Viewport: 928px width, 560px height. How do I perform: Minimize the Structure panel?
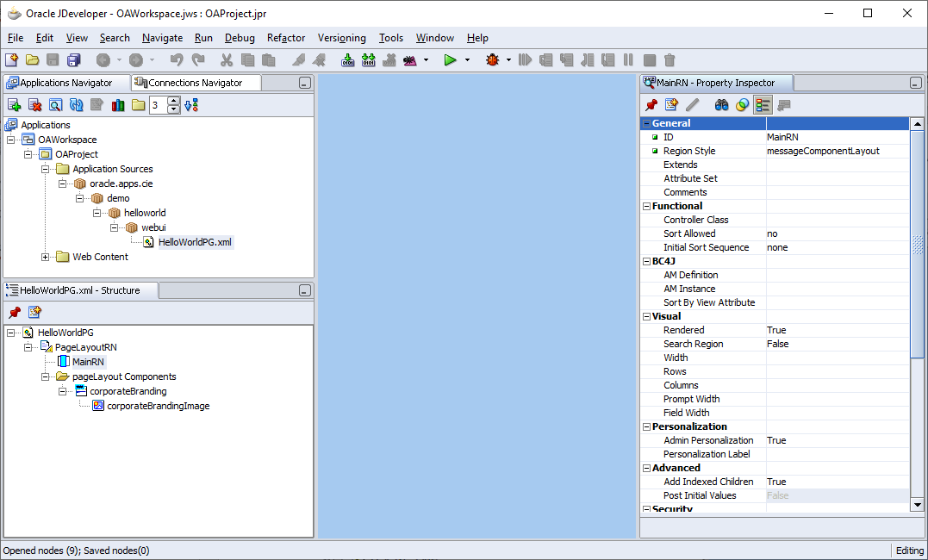coord(305,290)
